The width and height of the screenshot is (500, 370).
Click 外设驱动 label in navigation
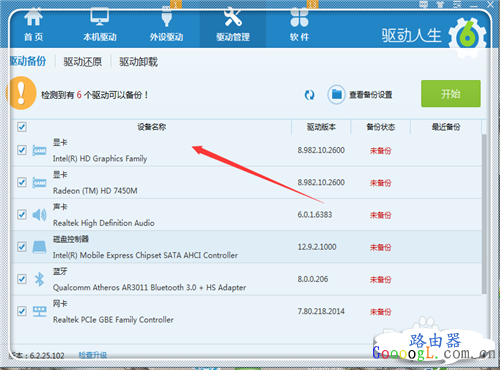click(166, 37)
